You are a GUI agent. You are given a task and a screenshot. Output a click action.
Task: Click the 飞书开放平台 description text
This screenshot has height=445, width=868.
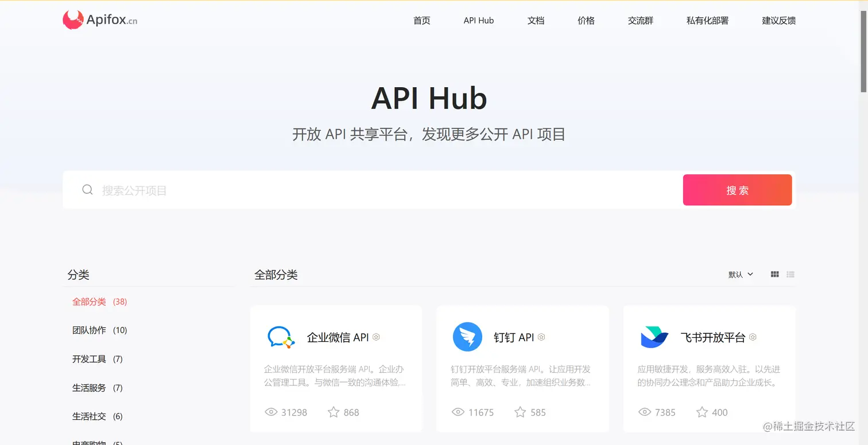pos(709,376)
